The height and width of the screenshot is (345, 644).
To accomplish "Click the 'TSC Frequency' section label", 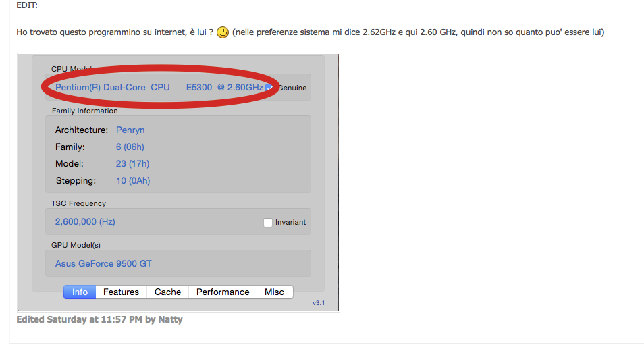I will (x=78, y=203).
